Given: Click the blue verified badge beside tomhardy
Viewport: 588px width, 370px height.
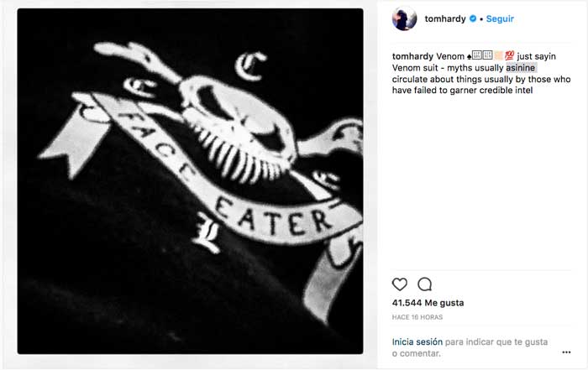Looking at the screenshot, I should click(x=473, y=18).
